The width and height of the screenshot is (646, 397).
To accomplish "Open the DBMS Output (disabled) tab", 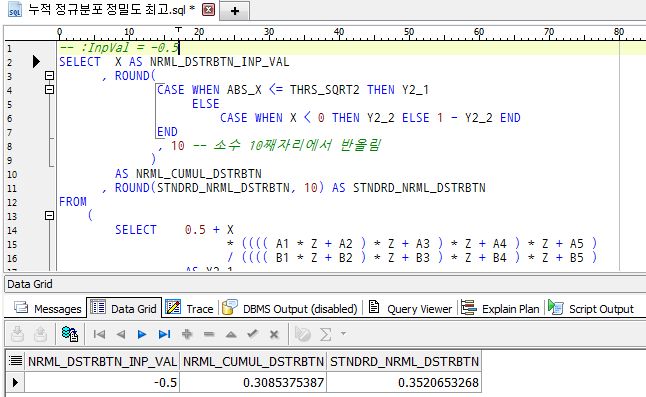I will [290, 308].
